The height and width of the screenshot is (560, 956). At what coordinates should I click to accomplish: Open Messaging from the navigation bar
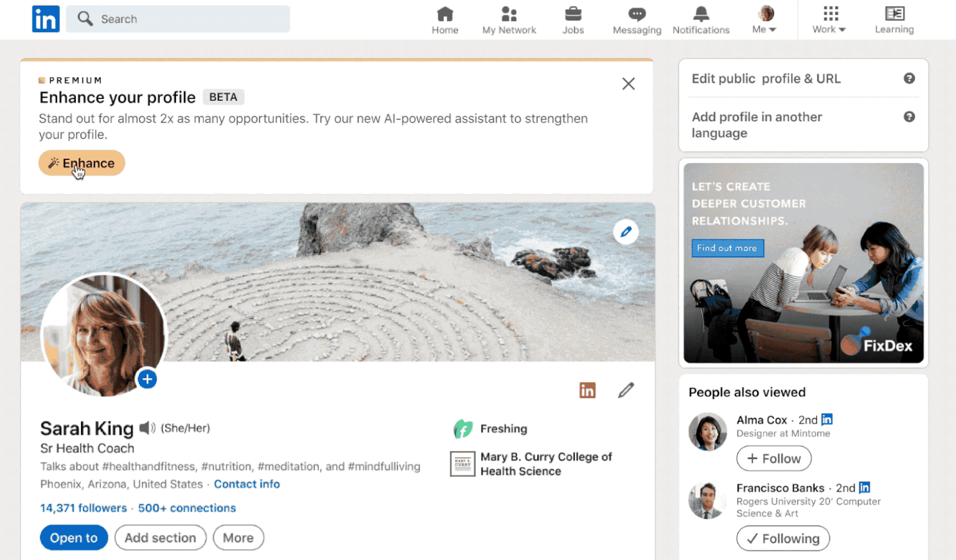636,19
